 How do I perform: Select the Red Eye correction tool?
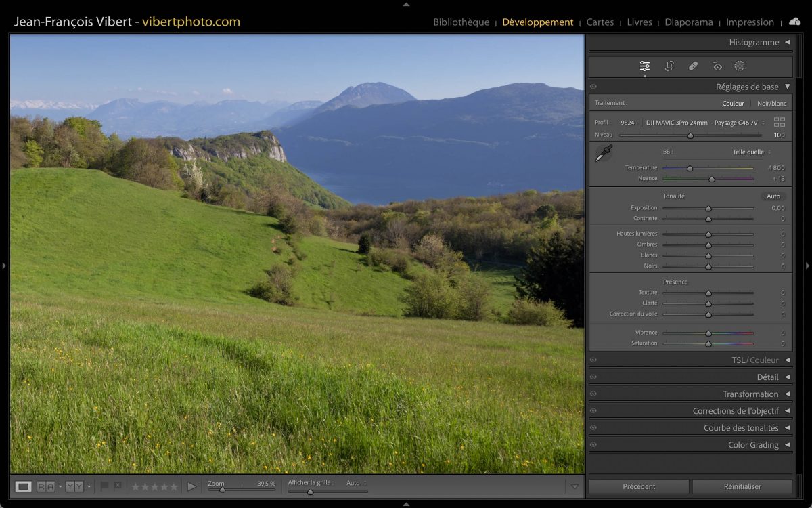(717, 66)
